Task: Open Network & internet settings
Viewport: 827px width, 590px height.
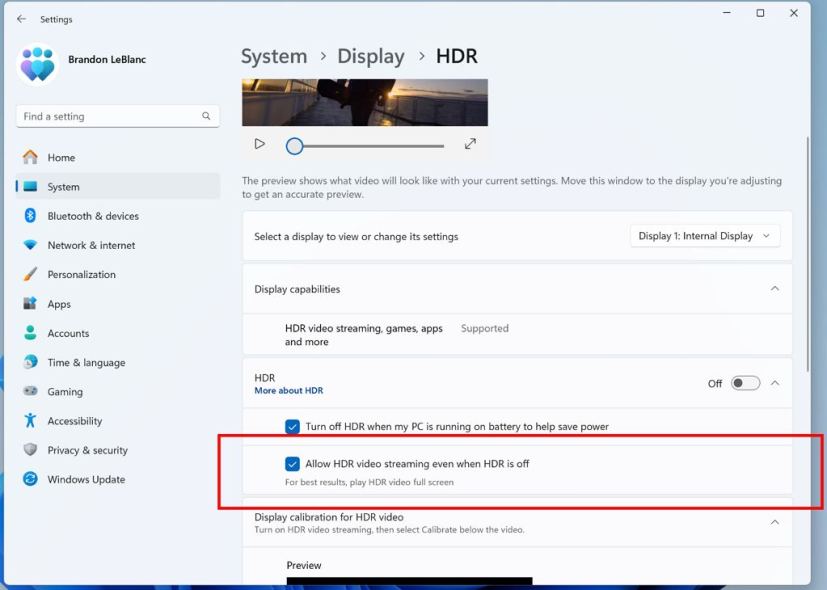Action: click(91, 245)
